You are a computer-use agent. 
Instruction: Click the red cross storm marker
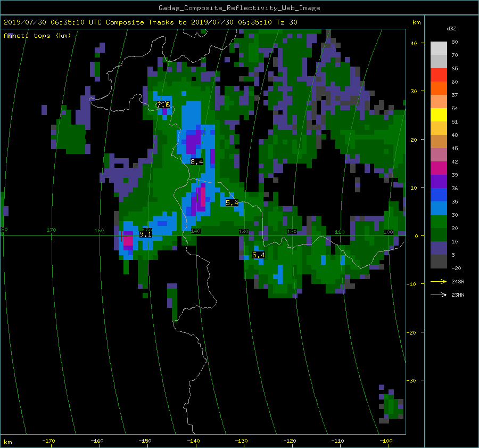[x=121, y=236]
